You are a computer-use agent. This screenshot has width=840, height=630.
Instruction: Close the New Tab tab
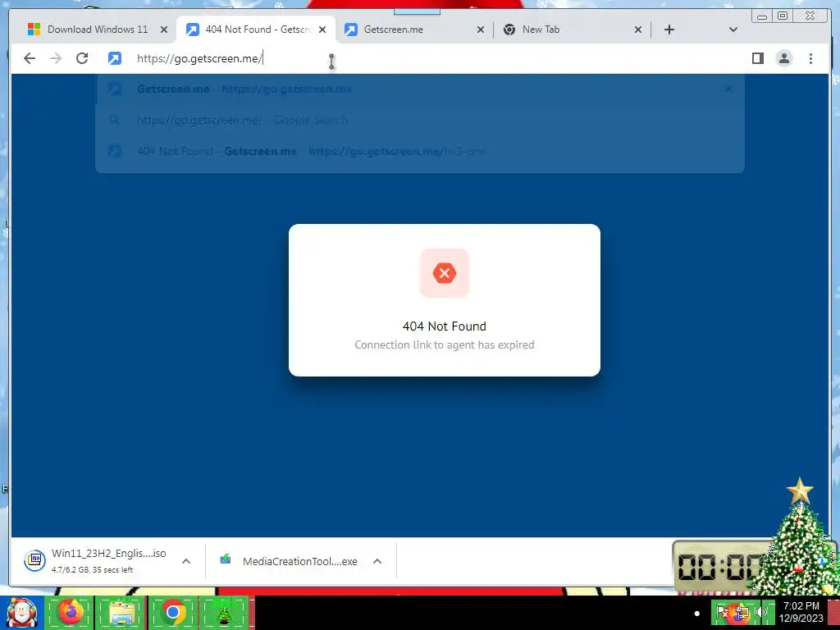(x=638, y=30)
